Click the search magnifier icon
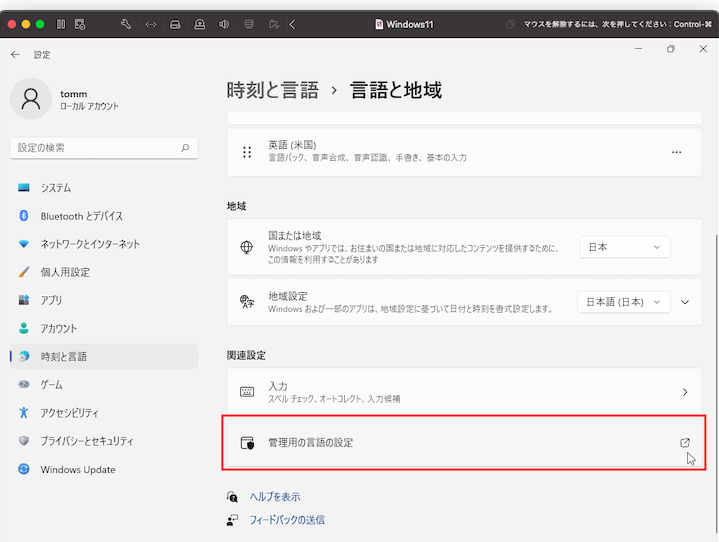 pos(185,148)
